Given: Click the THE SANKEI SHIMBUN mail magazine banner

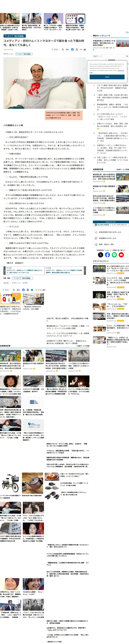Looking at the screenshot, I should (111, 223).
